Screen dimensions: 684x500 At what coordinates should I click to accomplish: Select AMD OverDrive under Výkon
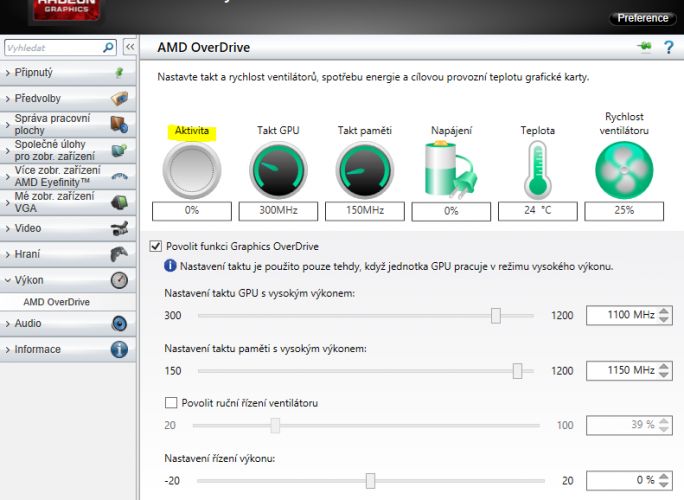coord(56,302)
